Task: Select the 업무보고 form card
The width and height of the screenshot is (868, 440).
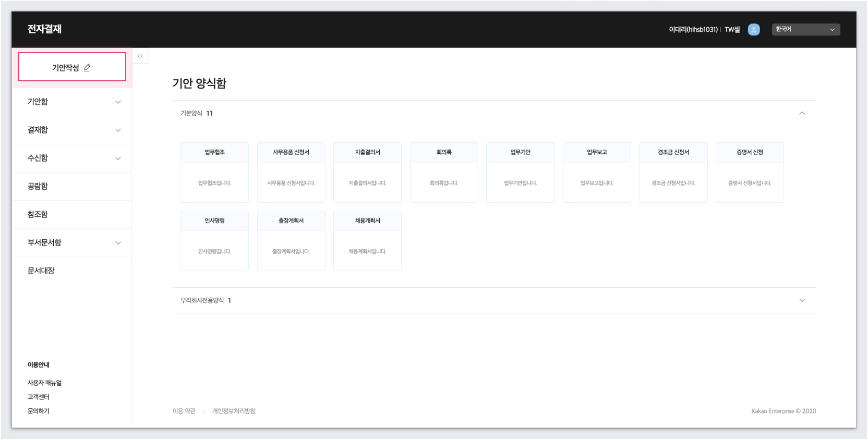Action: coord(597,172)
